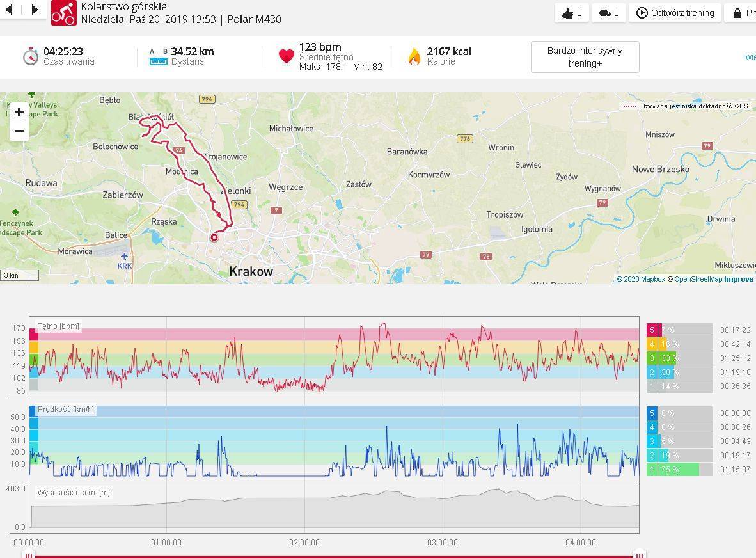Click Odtwórz trening replay button

coord(675,13)
